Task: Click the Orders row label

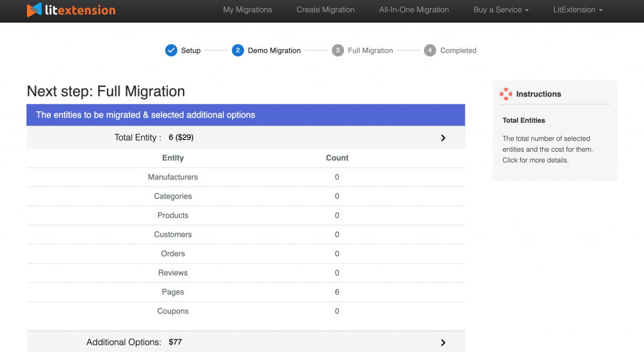Action: click(173, 254)
